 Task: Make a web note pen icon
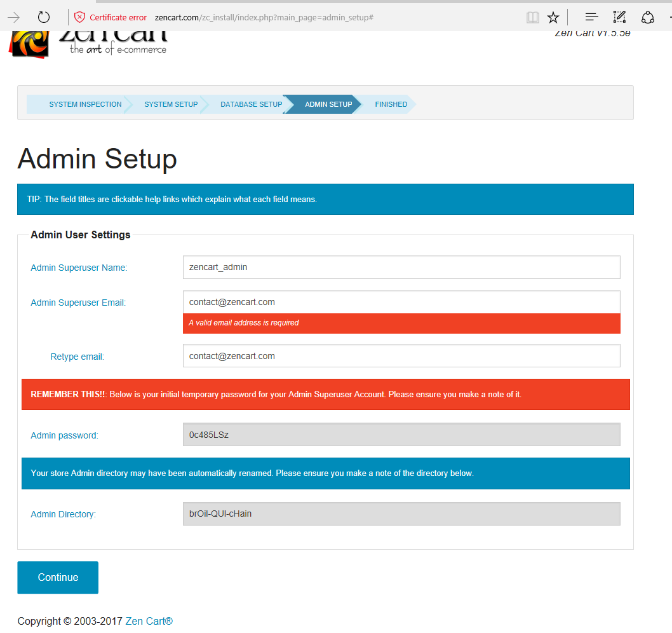pos(619,17)
